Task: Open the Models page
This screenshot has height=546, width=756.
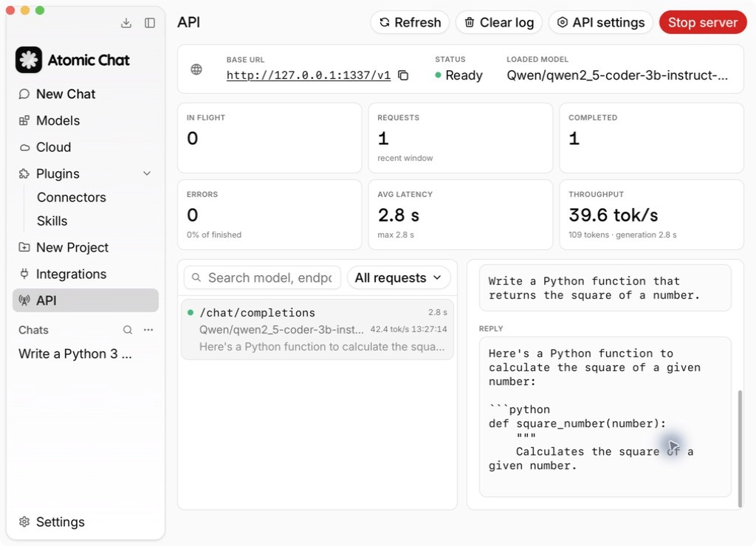Action: click(x=86, y=120)
